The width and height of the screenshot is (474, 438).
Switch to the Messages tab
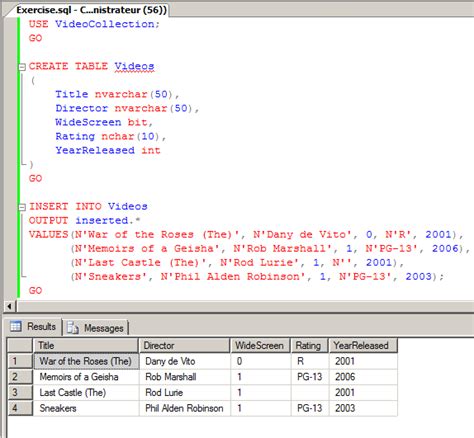click(96, 328)
